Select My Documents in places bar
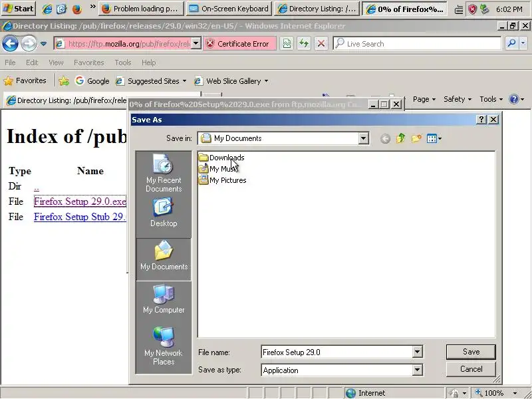This screenshot has height=399, width=532. [x=164, y=259]
